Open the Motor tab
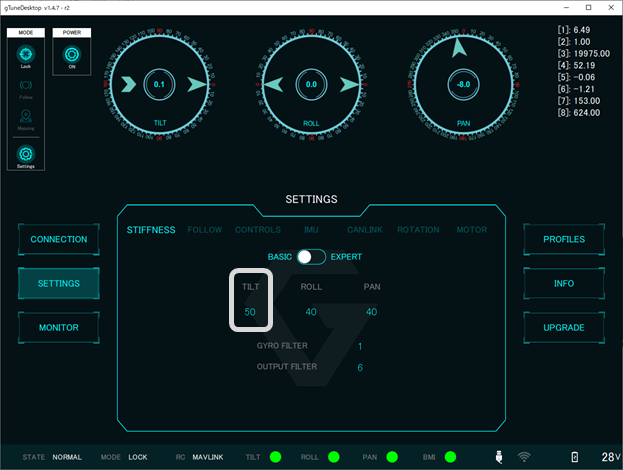 [x=472, y=230]
